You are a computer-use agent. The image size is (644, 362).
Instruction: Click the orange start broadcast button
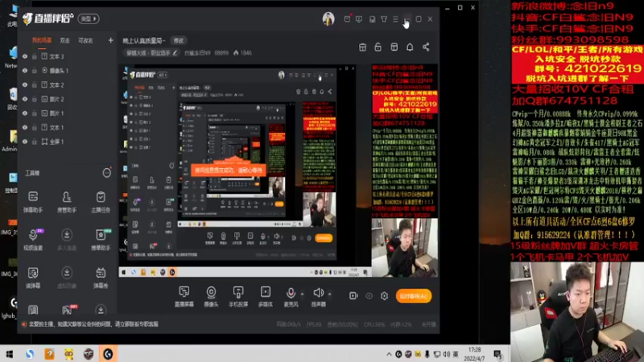tap(414, 296)
